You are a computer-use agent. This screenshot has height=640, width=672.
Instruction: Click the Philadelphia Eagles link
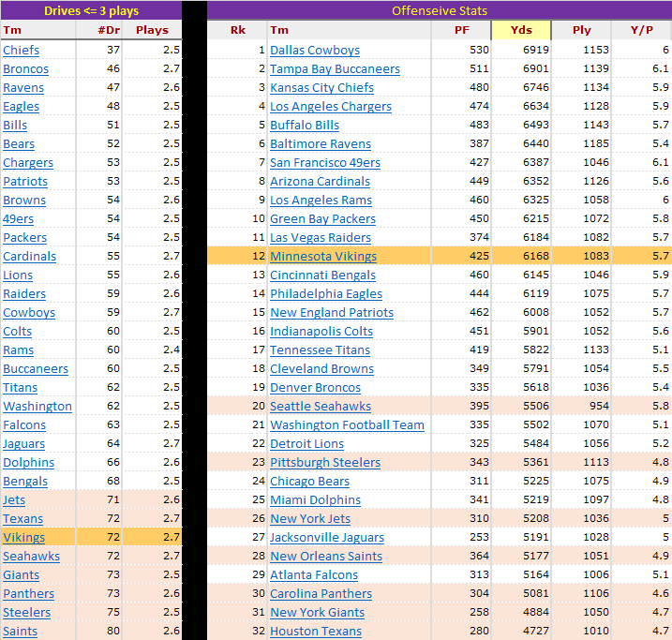pyautogui.click(x=326, y=294)
